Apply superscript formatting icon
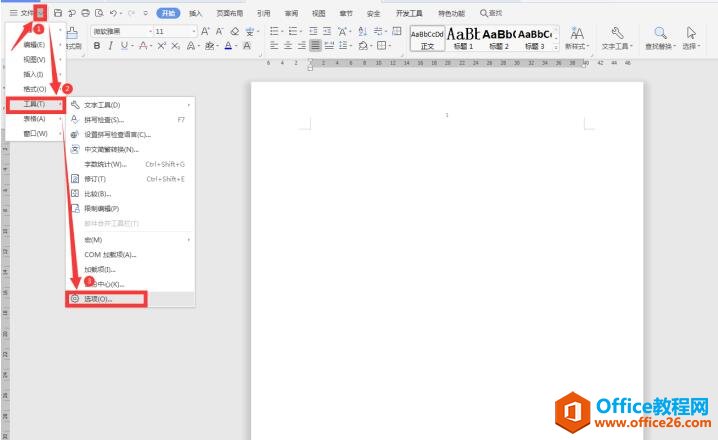 pyautogui.click(x=161, y=46)
